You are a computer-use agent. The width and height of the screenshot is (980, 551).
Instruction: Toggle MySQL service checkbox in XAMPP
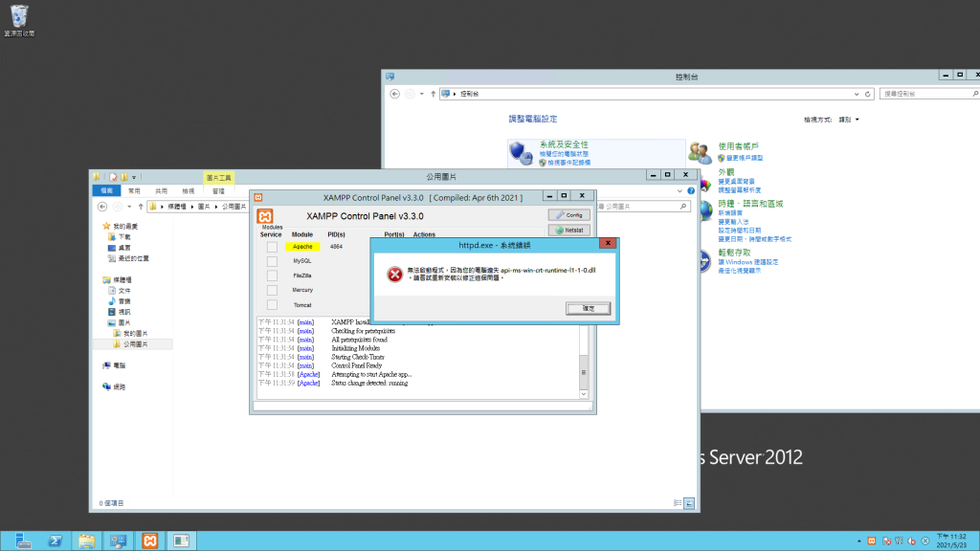click(x=272, y=261)
